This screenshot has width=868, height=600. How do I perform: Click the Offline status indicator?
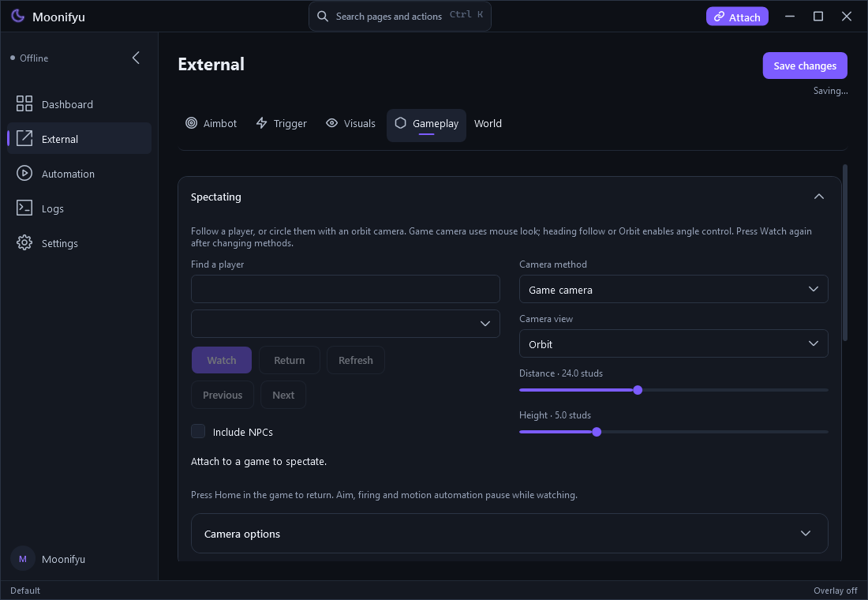click(x=29, y=58)
